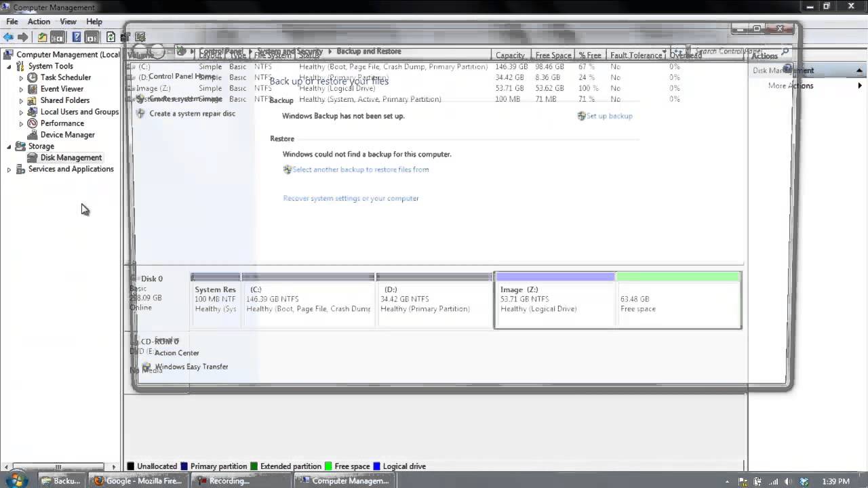Open the Windows Start button
The height and width of the screenshot is (488, 868).
(16, 480)
